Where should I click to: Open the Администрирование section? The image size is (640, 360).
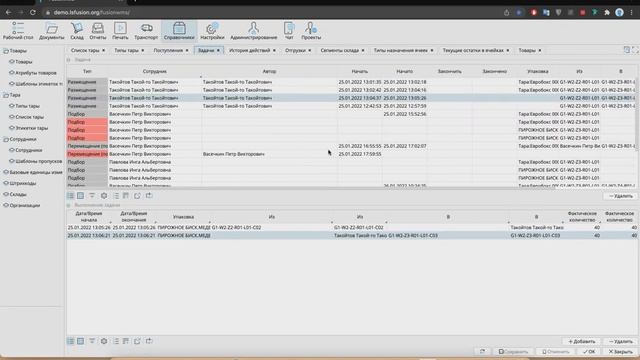[253, 31]
